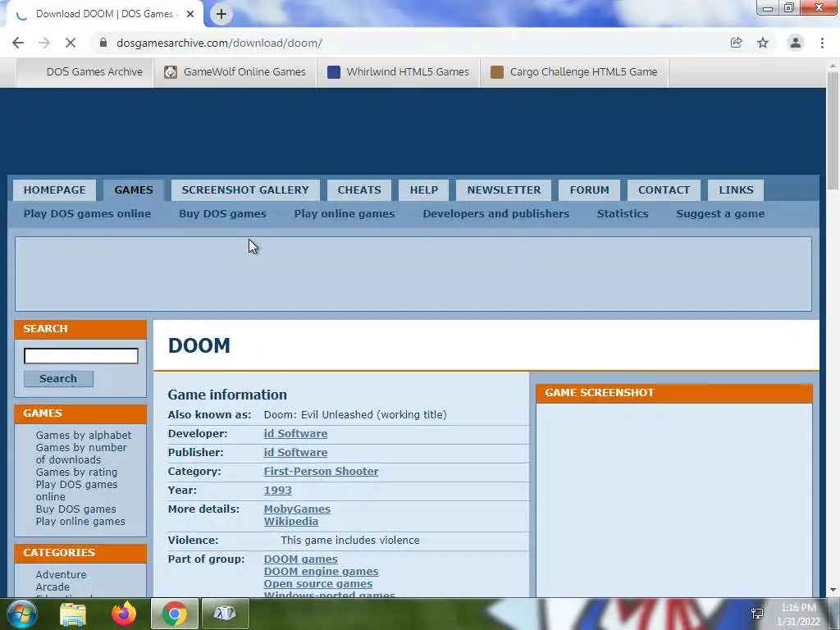Open File Explorer from taskbar
The width and height of the screenshot is (840, 630).
73,614
